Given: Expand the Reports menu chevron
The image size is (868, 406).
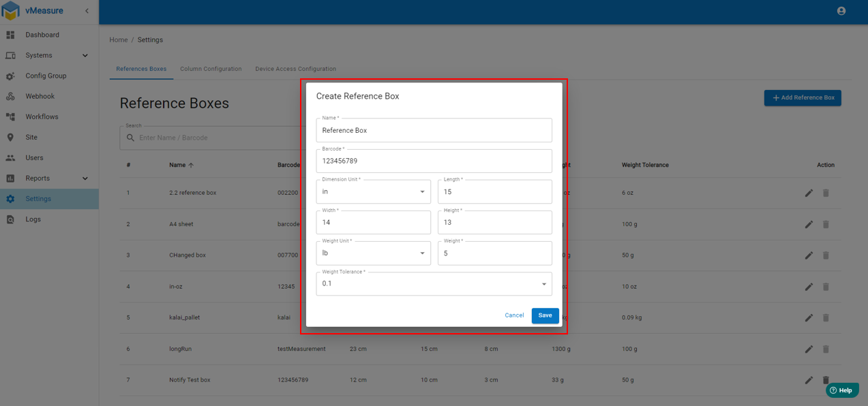Looking at the screenshot, I should click(x=85, y=178).
